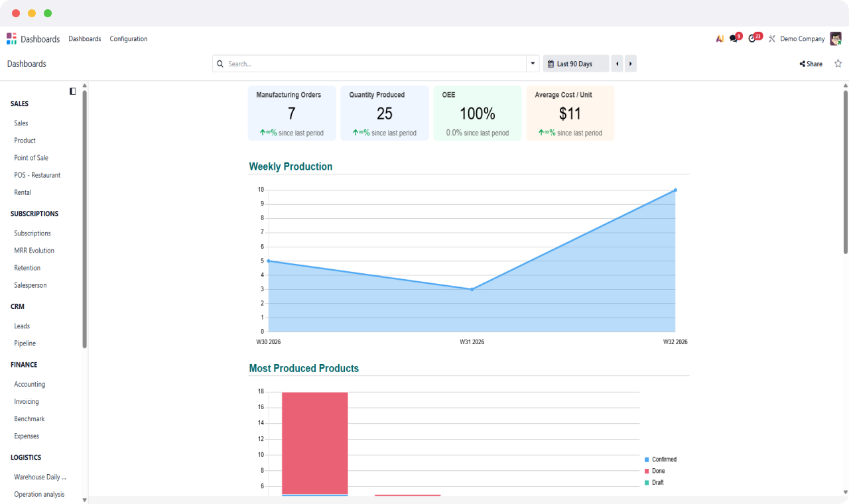This screenshot has width=849, height=504.
Task: Toggle Done series in chart legend
Action: point(655,471)
